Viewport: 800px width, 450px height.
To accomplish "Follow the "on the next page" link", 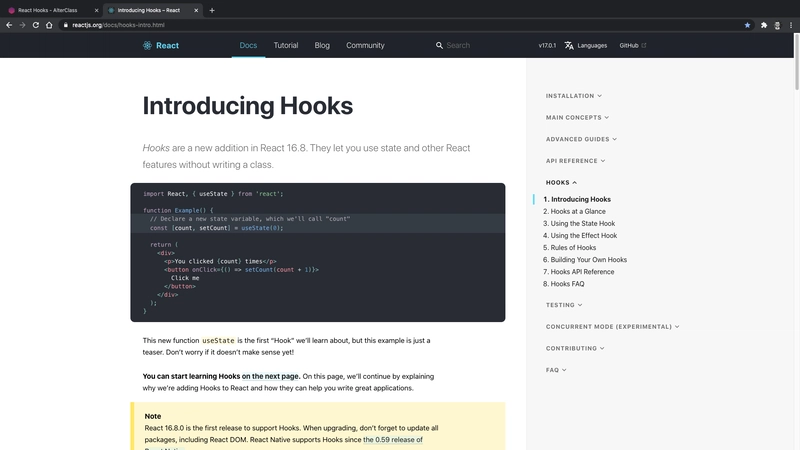I will click(x=270, y=377).
